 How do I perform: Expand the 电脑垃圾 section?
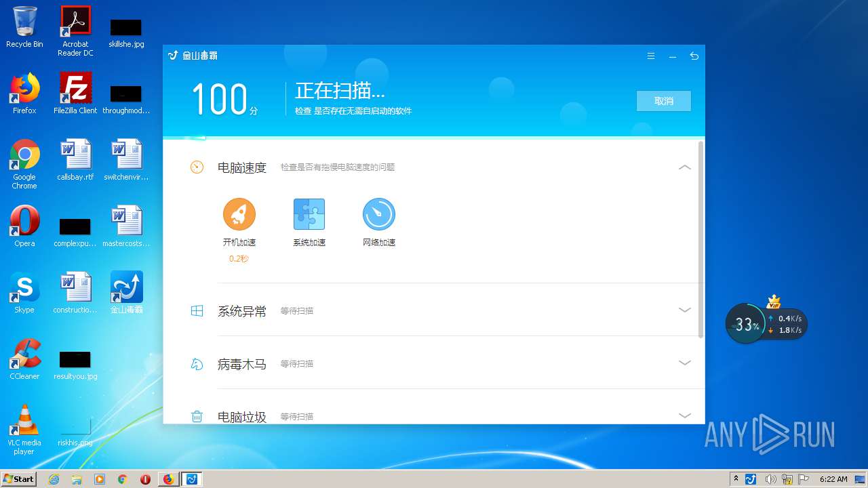coord(685,415)
